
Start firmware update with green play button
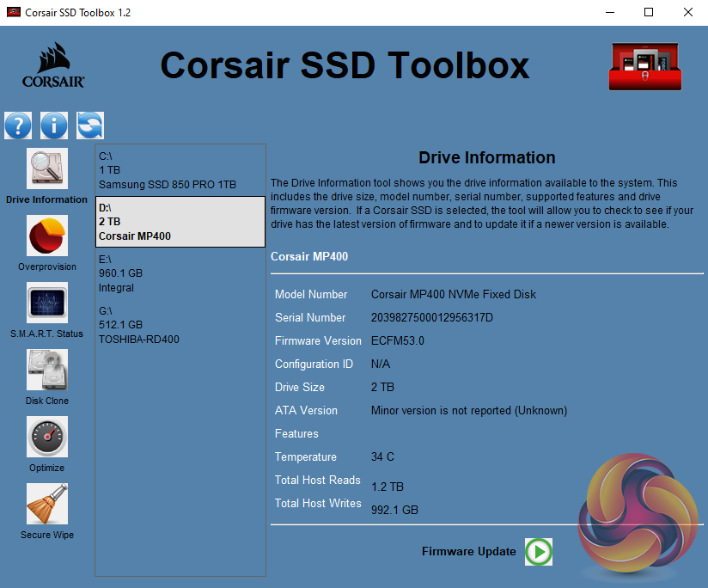click(x=539, y=552)
